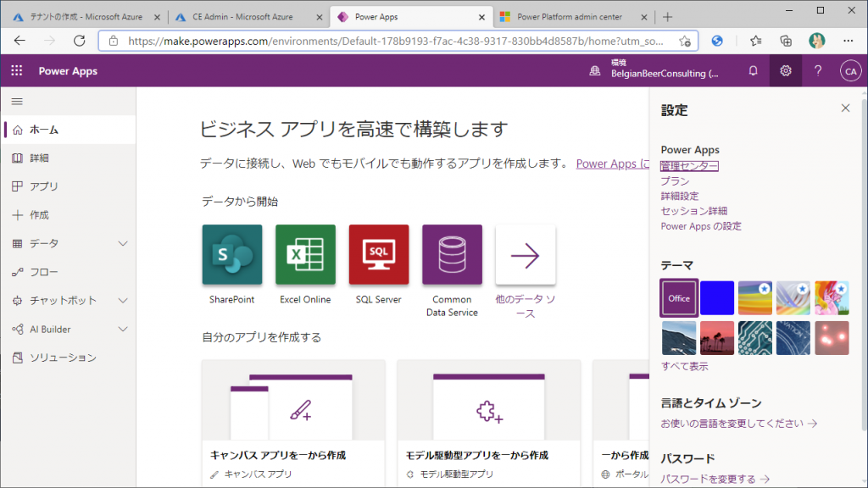Switch to Power Platform admin center tab
The height and width of the screenshot is (488, 868).
572,17
